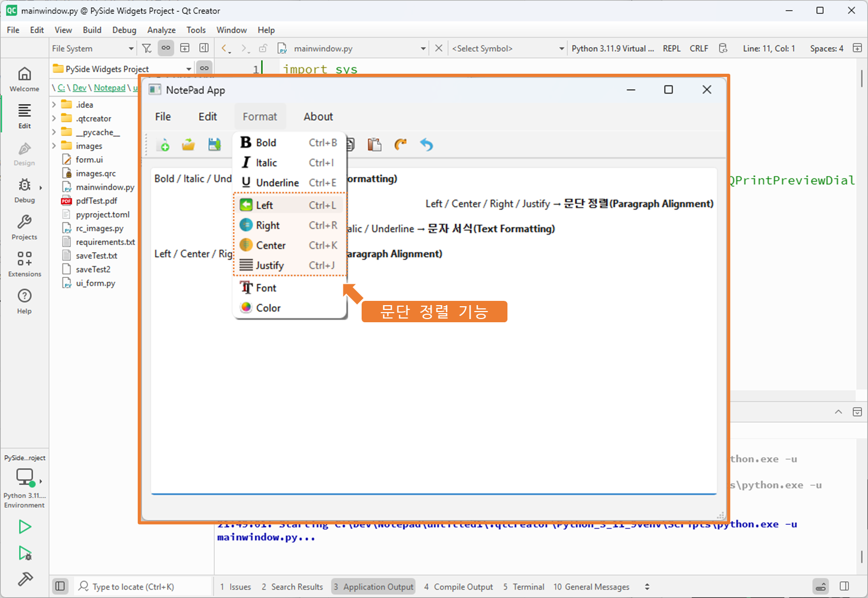Switch to Debug mode icon
This screenshot has height=598, width=868.
[25, 190]
